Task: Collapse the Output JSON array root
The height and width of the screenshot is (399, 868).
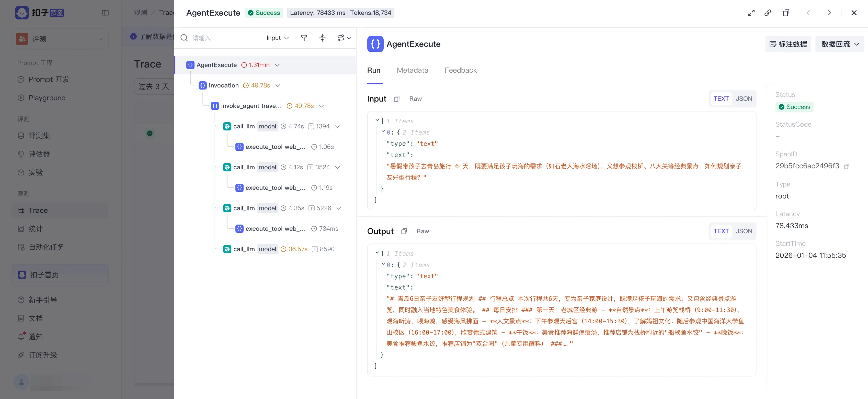Action: 377,253
